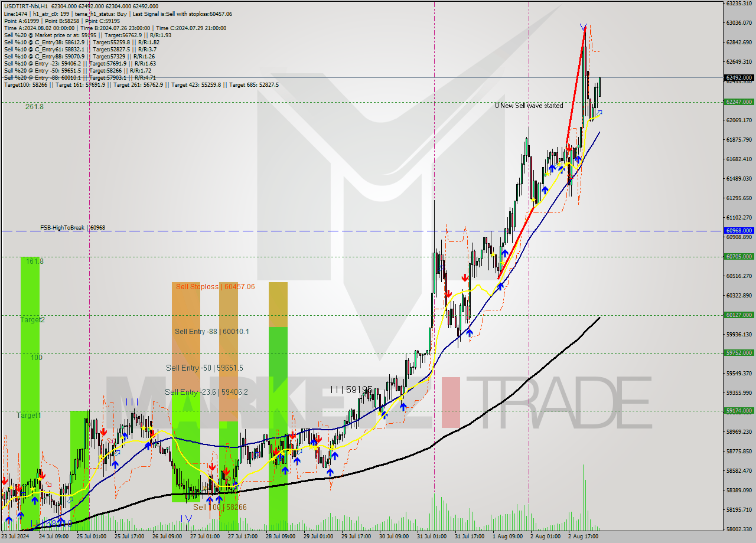The height and width of the screenshot is (543, 756).
Task: Click the 31 Jul 01:00 time label
Action: (432, 537)
